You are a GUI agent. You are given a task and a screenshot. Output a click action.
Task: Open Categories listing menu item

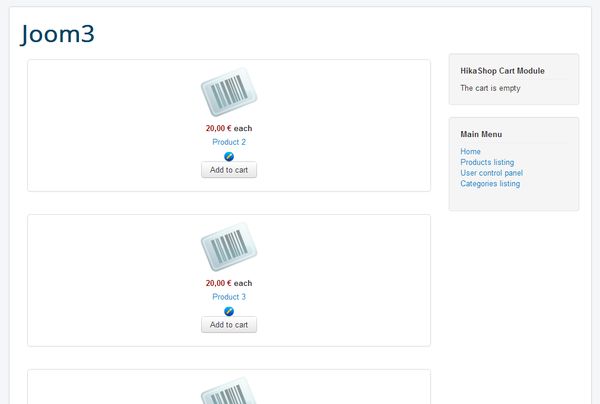click(x=490, y=184)
